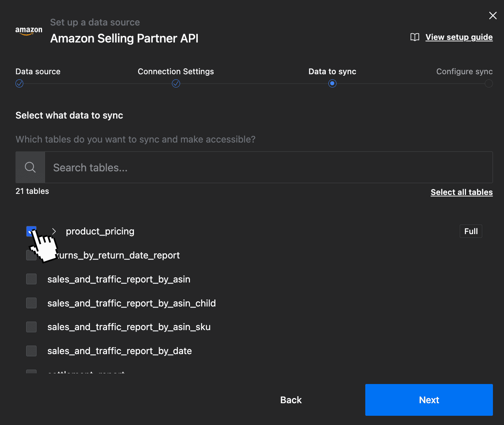Click the Data source step label
The image size is (504, 425).
[x=38, y=71]
